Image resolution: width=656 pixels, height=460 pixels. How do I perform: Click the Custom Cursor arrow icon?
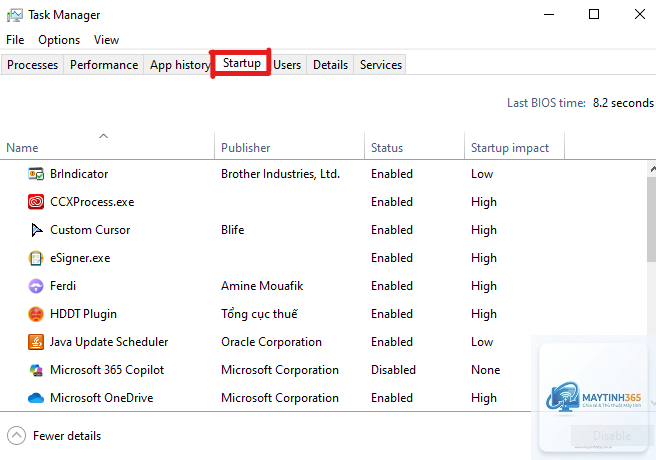[x=36, y=230]
